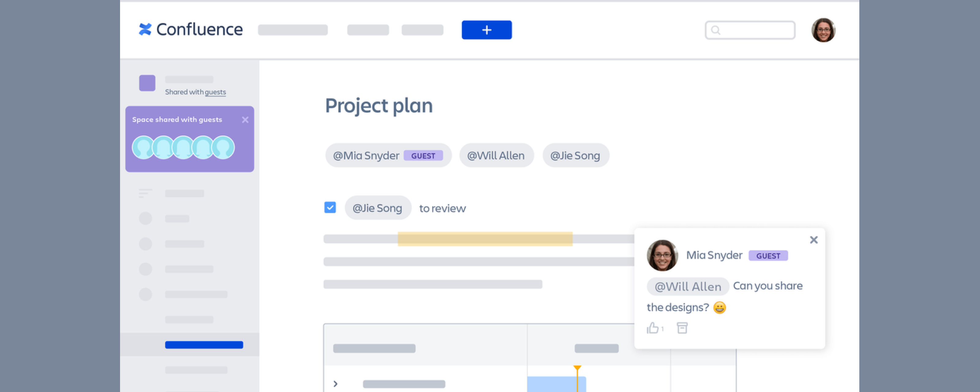Image resolution: width=980 pixels, height=392 pixels.
Task: Click the @Mia Snyder GUEST mention
Action: click(388, 155)
